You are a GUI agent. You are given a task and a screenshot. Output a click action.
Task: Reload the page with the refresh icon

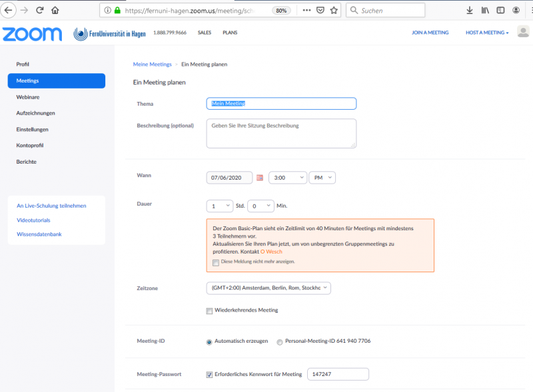point(40,10)
